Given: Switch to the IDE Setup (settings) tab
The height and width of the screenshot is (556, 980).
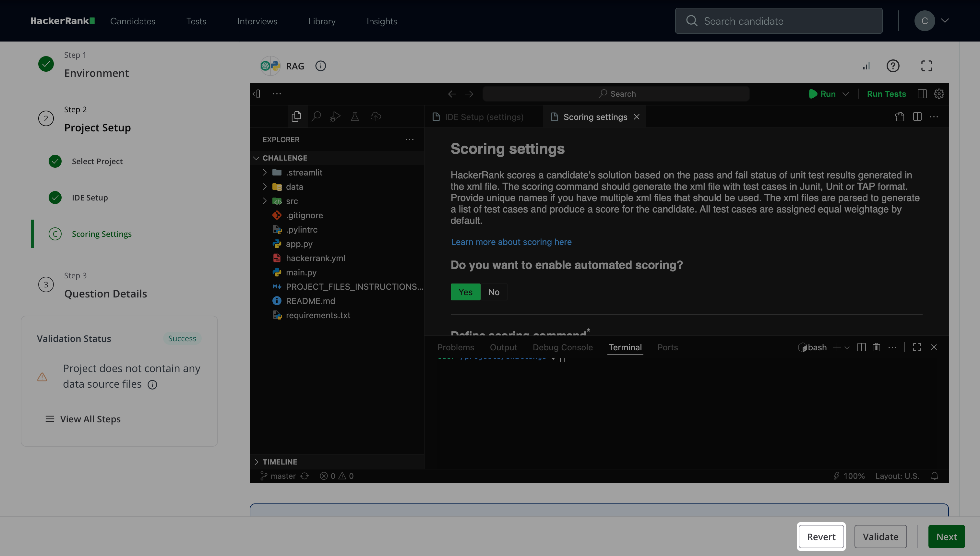Looking at the screenshot, I should (x=483, y=117).
